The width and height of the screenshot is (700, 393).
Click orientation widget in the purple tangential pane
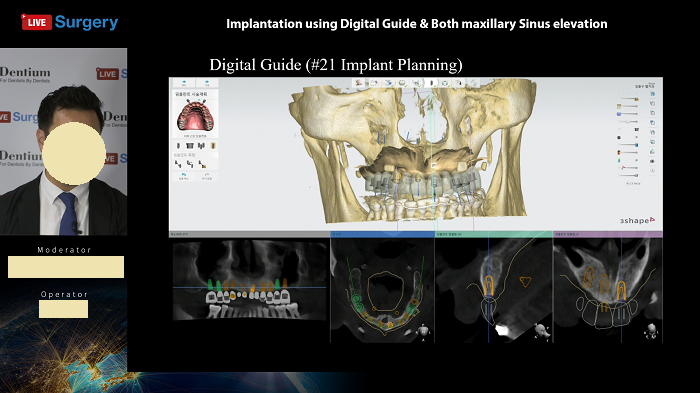click(x=651, y=331)
